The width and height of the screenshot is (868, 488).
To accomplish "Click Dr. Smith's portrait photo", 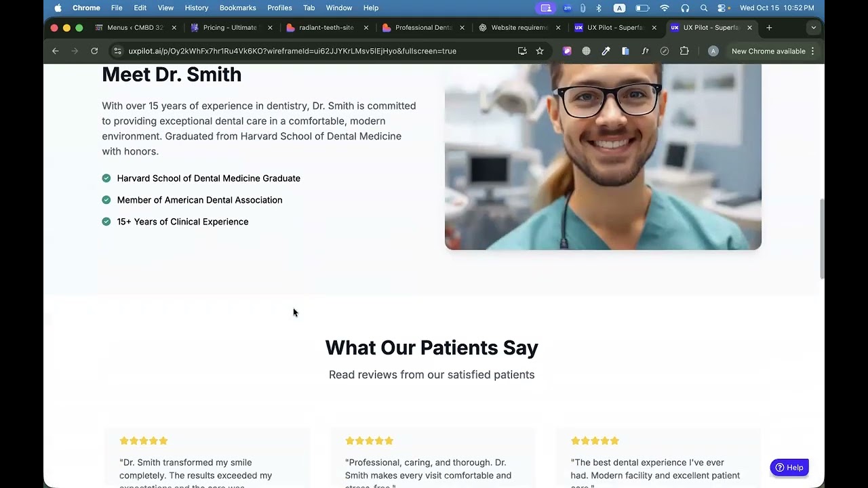I will [603, 157].
